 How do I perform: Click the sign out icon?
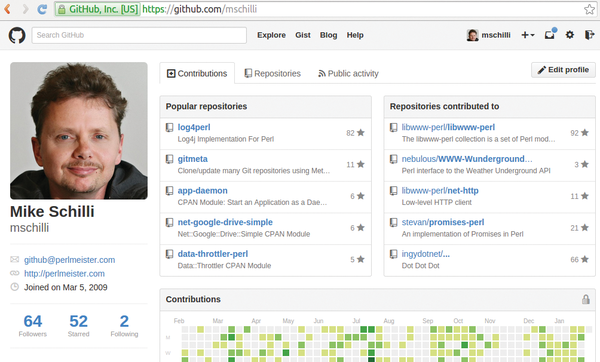[589, 35]
